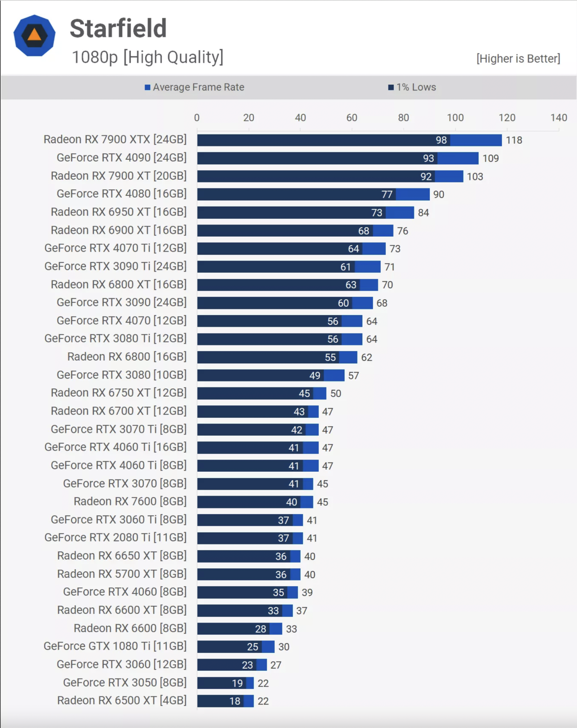
Task: Select the Radeon RX 6750 XT [12GB] label
Action: (119, 392)
